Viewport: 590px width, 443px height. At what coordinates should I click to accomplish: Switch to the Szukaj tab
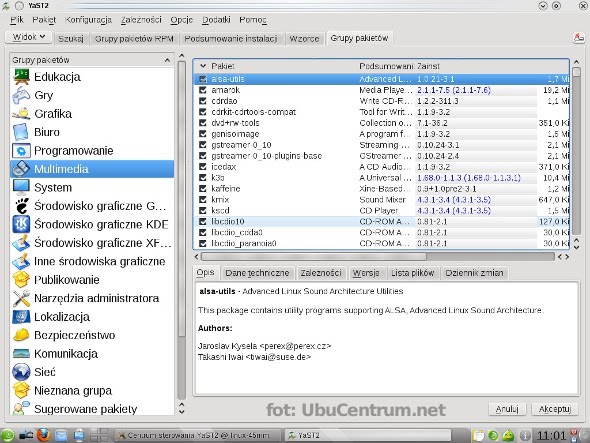(71, 38)
